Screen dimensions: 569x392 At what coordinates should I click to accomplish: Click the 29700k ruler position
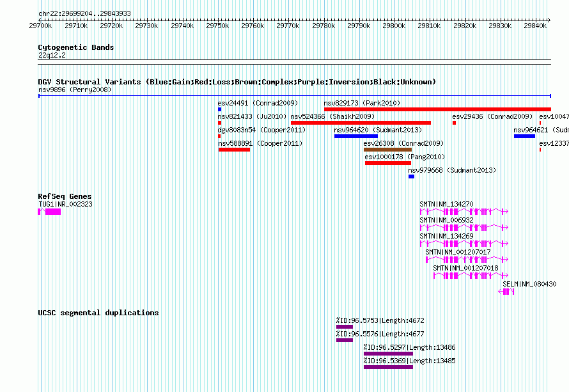click(x=40, y=26)
